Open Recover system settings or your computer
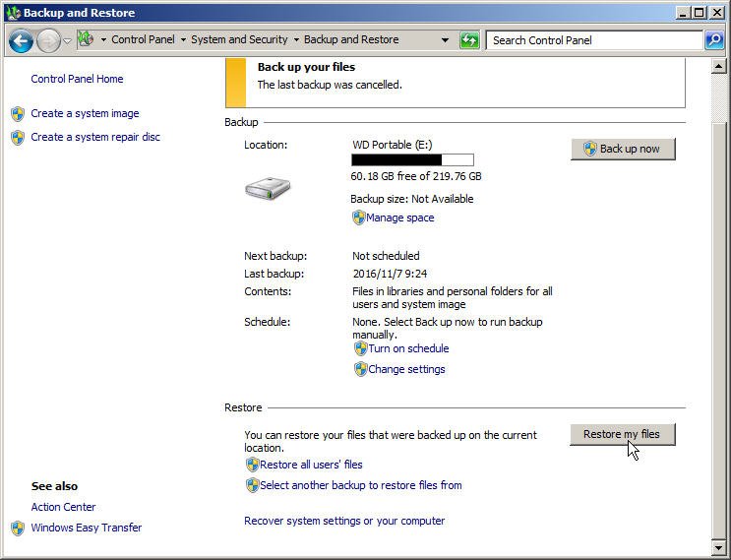This screenshot has width=731, height=560. click(344, 521)
